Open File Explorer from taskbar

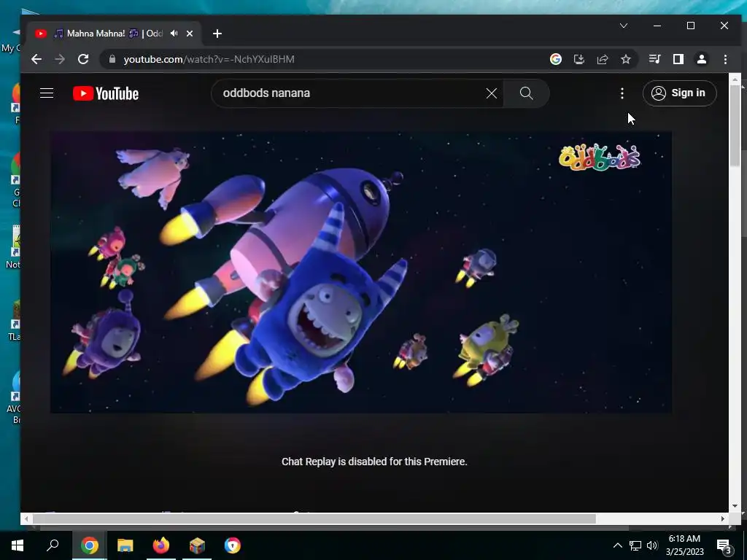(x=125, y=545)
